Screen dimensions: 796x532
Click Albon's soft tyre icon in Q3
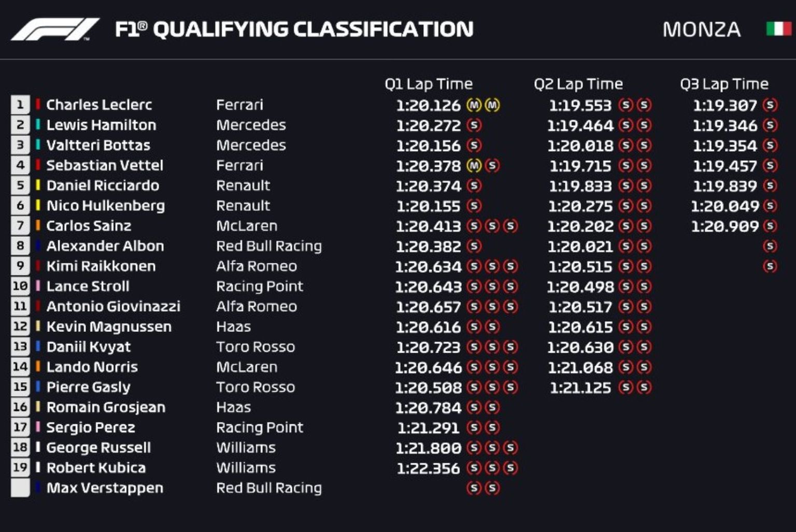click(x=770, y=246)
